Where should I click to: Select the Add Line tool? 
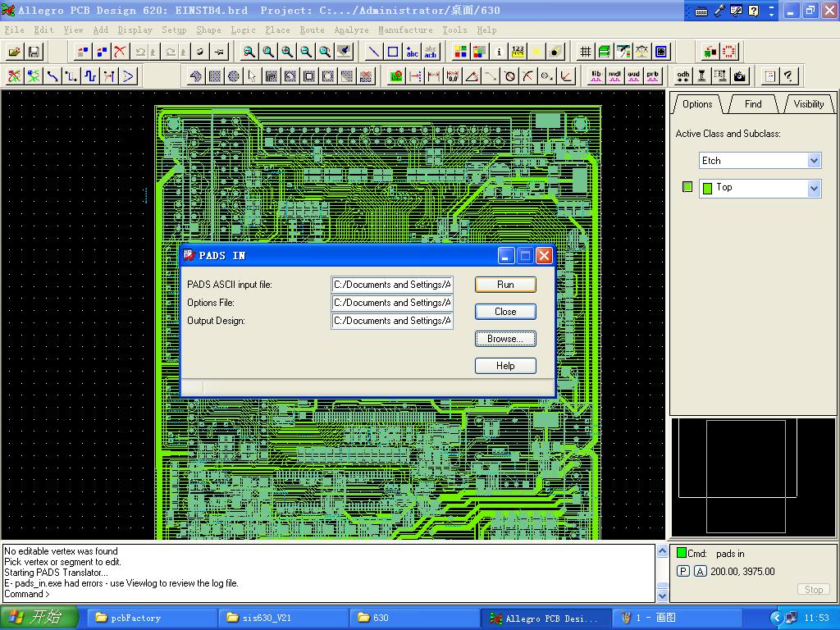click(x=374, y=52)
